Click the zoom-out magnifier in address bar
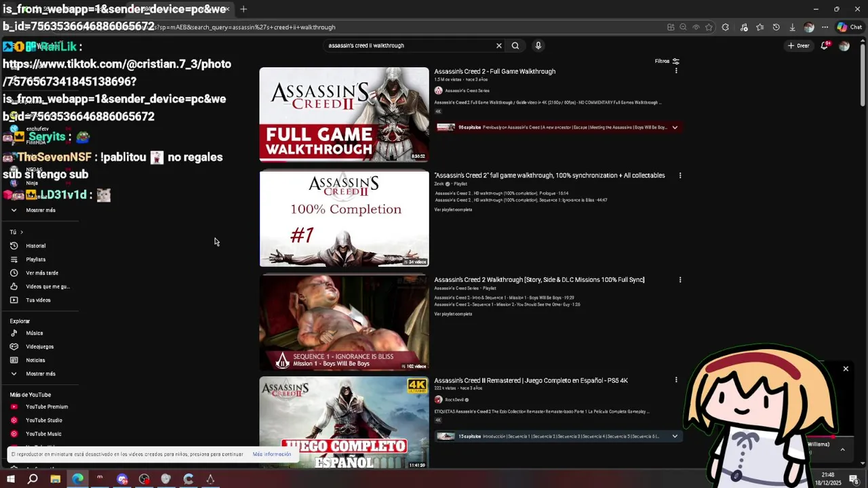The image size is (868, 488). (x=683, y=27)
